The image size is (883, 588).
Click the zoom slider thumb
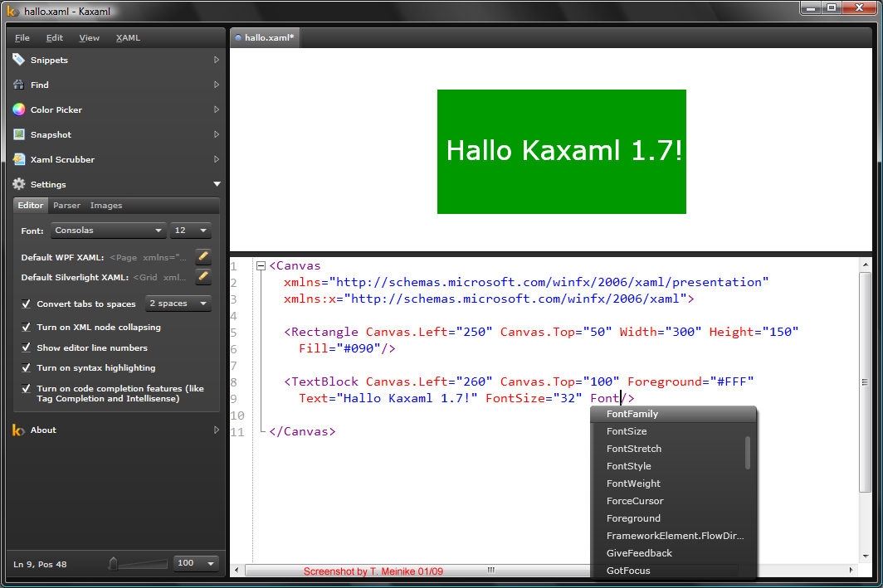113,563
